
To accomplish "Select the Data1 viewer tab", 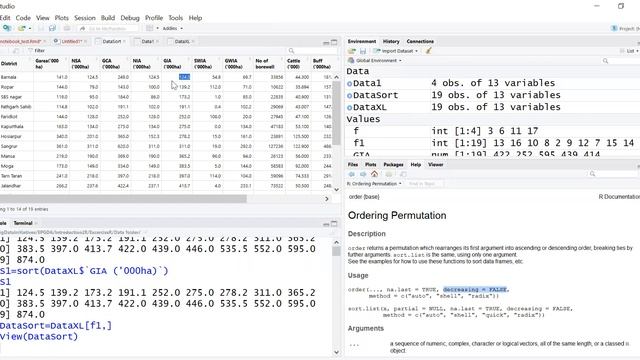I will point(147,42).
